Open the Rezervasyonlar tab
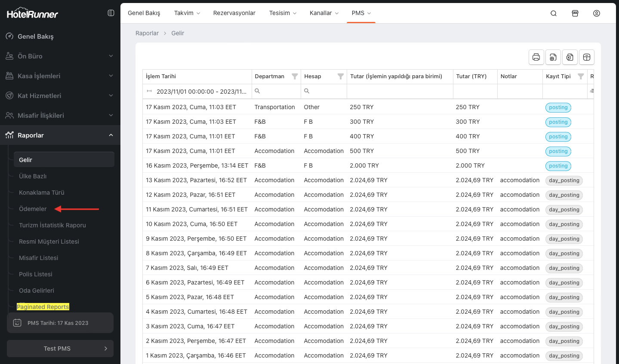Image resolution: width=619 pixels, height=364 pixels. tap(234, 13)
